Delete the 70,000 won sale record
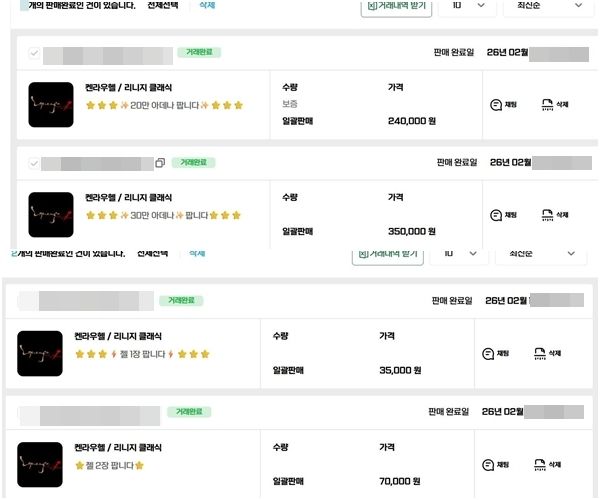 (548, 464)
